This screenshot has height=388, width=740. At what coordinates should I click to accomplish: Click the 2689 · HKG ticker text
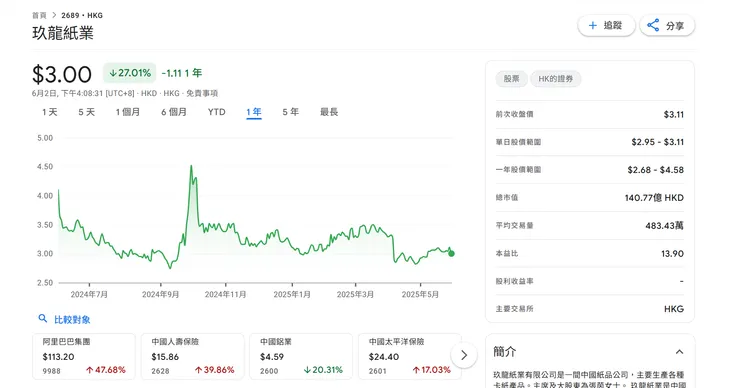(x=82, y=15)
